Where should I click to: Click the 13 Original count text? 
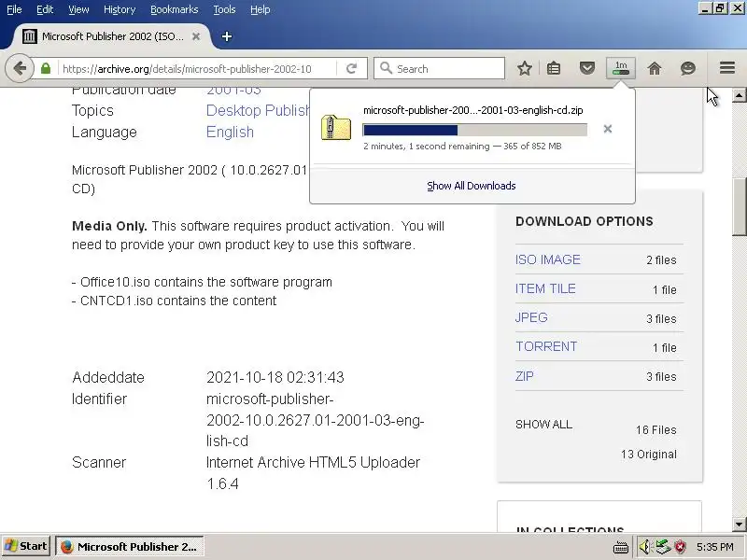click(x=648, y=455)
